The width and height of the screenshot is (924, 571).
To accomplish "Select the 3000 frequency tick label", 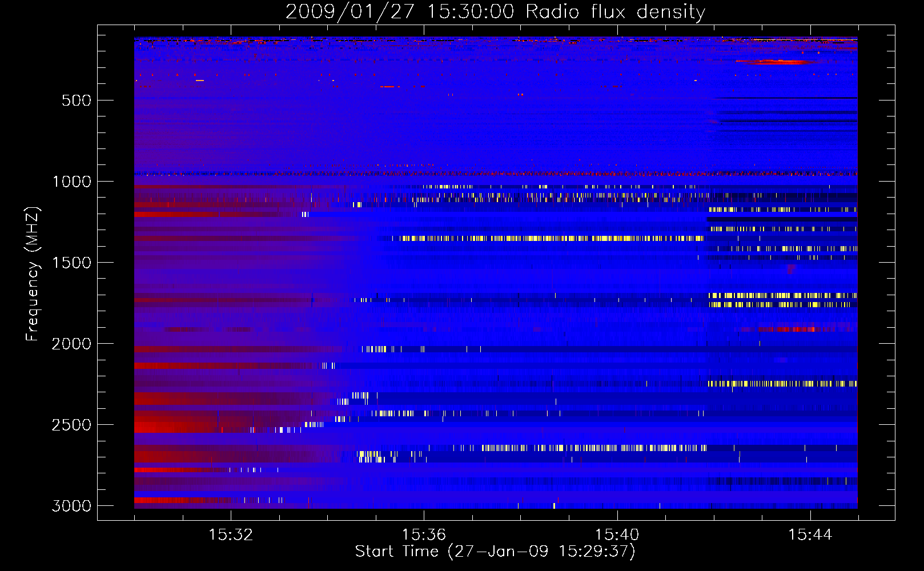I will [71, 506].
